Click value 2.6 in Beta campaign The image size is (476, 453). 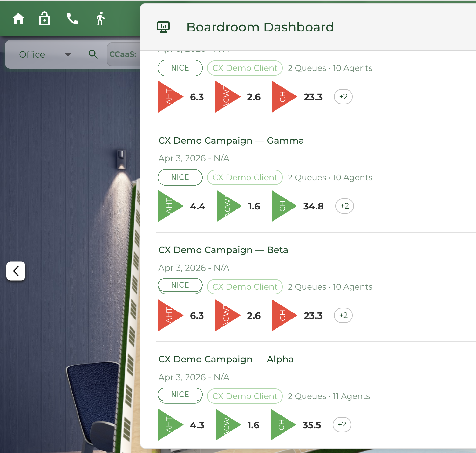254,316
